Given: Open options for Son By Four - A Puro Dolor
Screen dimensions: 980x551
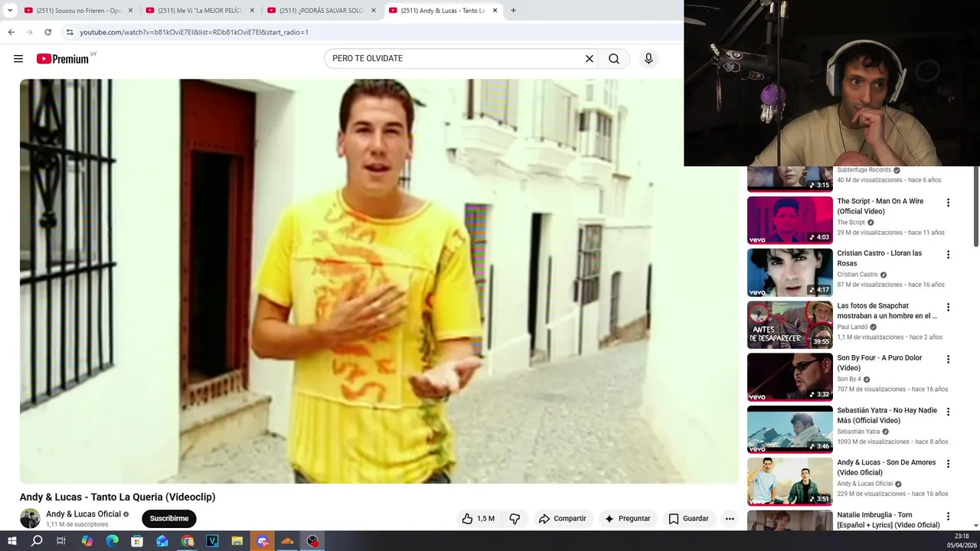Looking at the screenshot, I should click(x=948, y=360).
